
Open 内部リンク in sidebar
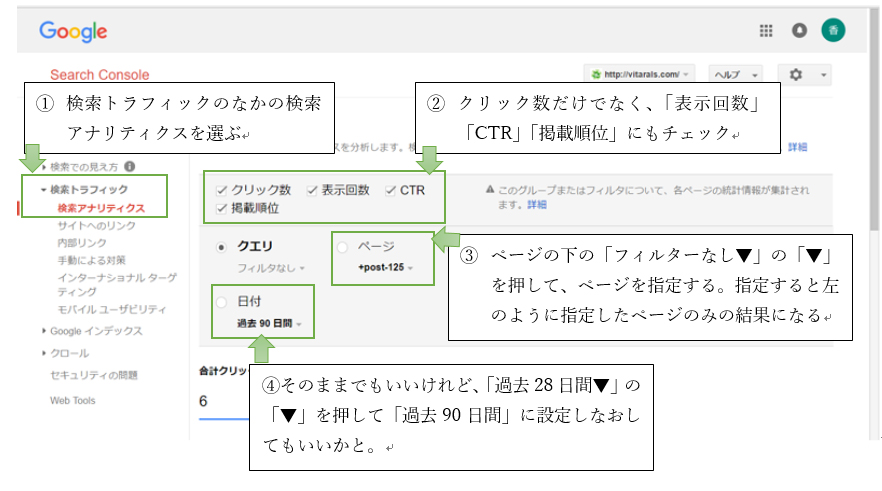pyautogui.click(x=82, y=243)
